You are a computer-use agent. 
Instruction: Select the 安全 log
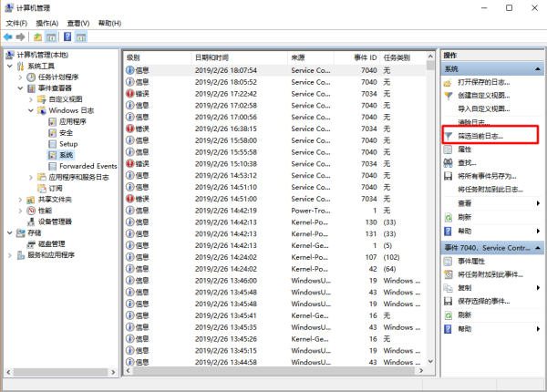pyautogui.click(x=66, y=133)
